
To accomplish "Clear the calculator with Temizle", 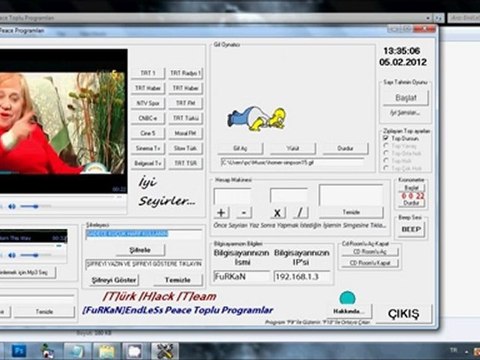I will (x=351, y=212).
